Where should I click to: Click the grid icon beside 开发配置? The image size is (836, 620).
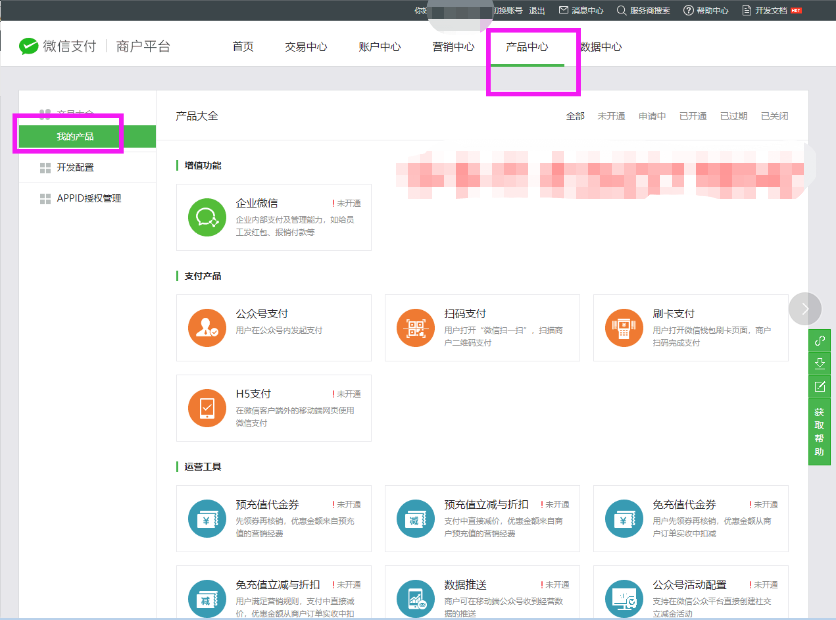pos(45,168)
